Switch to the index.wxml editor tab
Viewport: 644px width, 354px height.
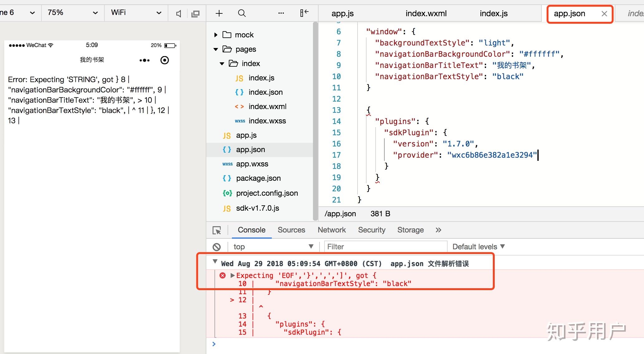click(x=426, y=13)
